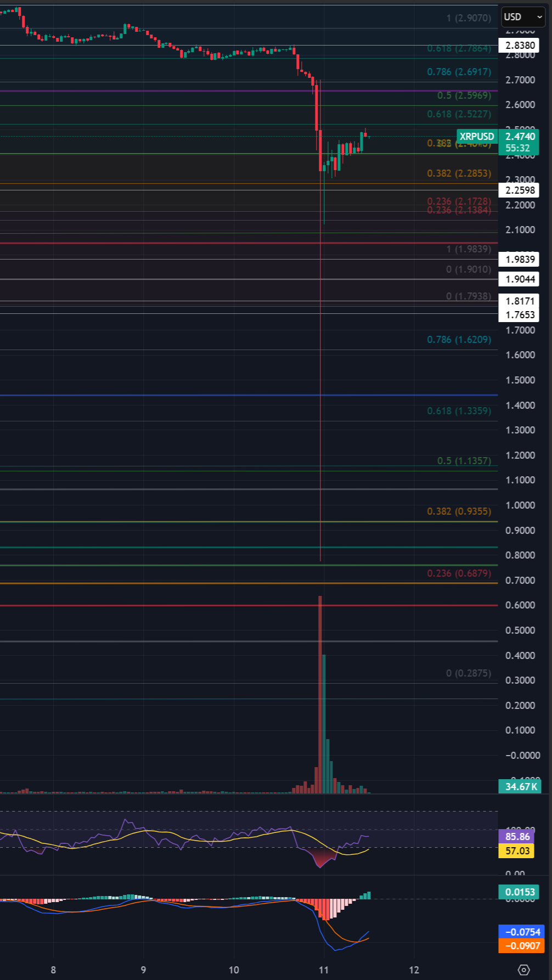This screenshot has width=552, height=980.
Task: Select the Fibonacci label 0.236 (0.6879)
Action: point(459,573)
